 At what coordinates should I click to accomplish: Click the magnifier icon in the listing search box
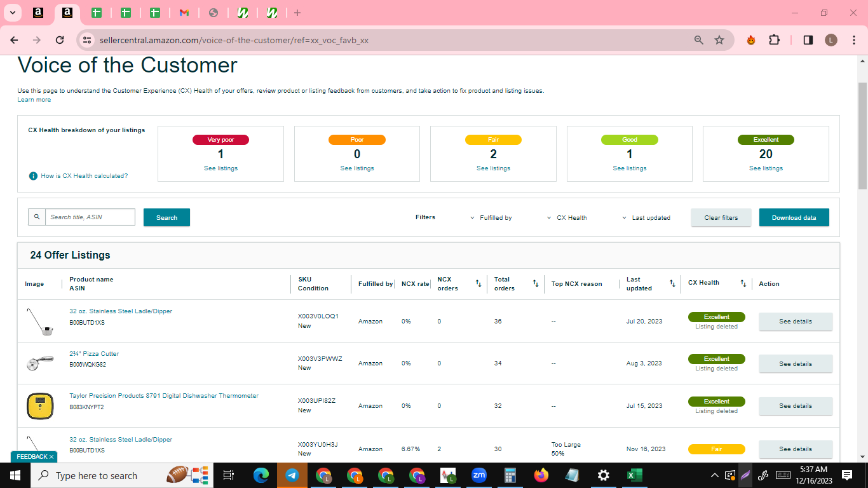point(37,217)
